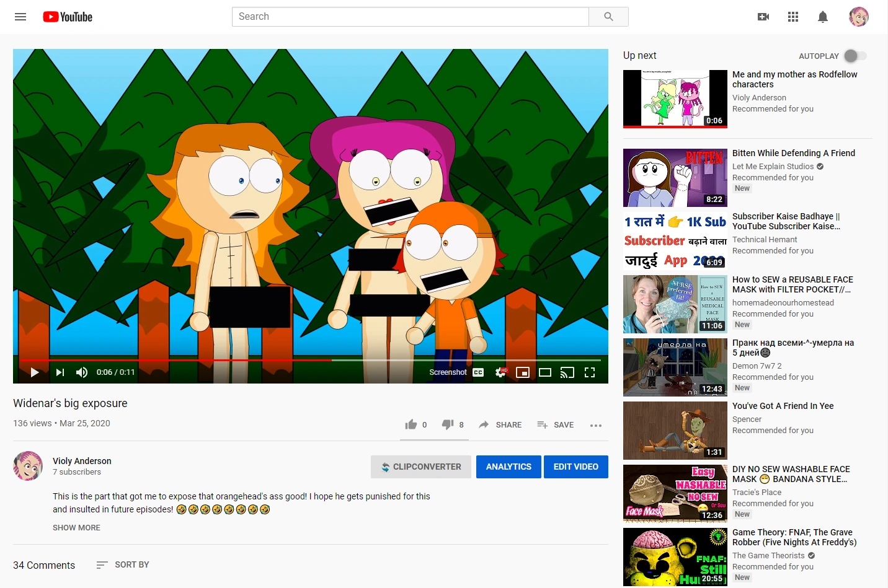The image size is (888, 588).
Task: Open the create video camera icon
Action: click(x=763, y=17)
